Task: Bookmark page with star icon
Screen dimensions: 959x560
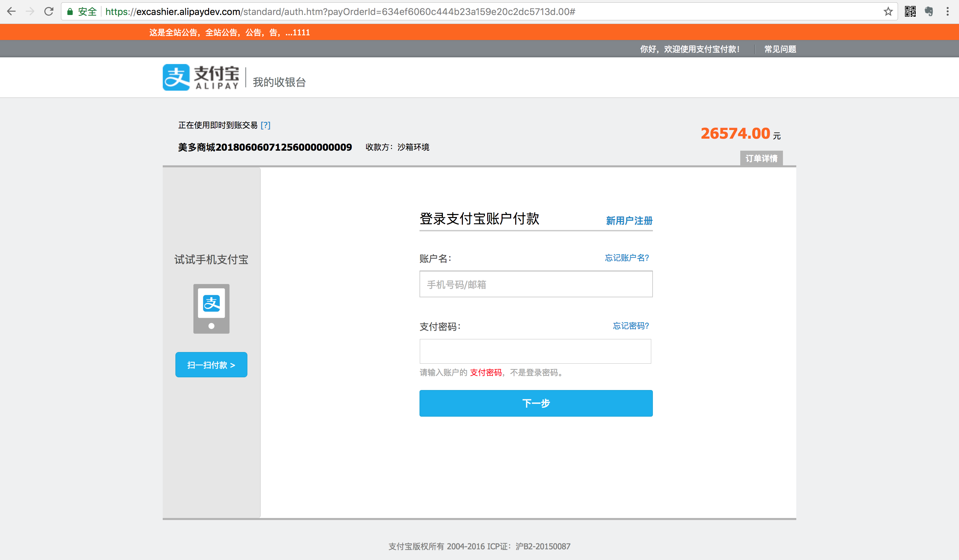Action: [x=888, y=11]
